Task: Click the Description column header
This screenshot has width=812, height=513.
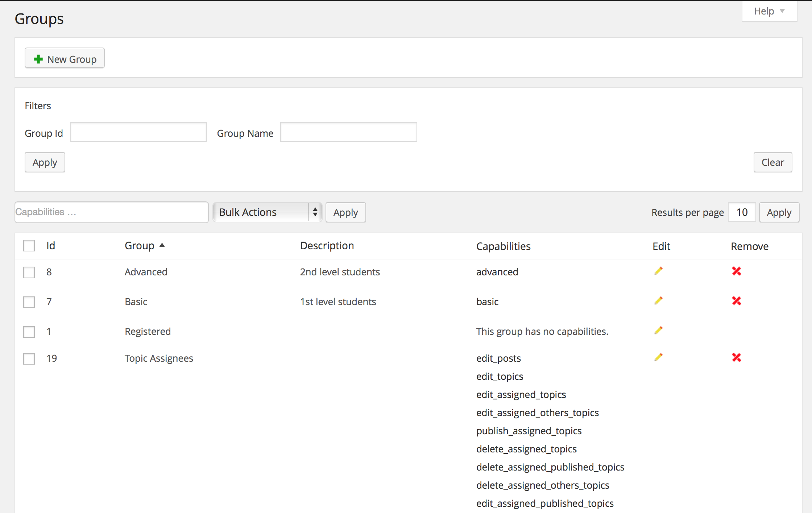Action: [327, 246]
